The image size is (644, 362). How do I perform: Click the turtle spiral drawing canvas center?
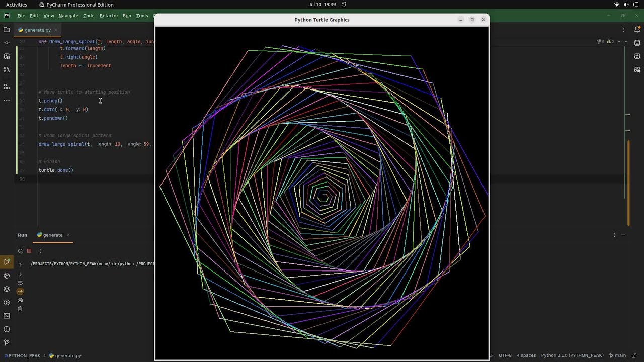(x=322, y=193)
